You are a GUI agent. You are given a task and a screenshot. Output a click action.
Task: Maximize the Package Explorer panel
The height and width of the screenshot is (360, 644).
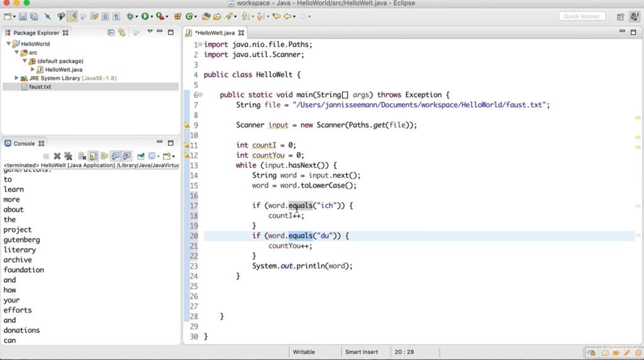pos(170,32)
